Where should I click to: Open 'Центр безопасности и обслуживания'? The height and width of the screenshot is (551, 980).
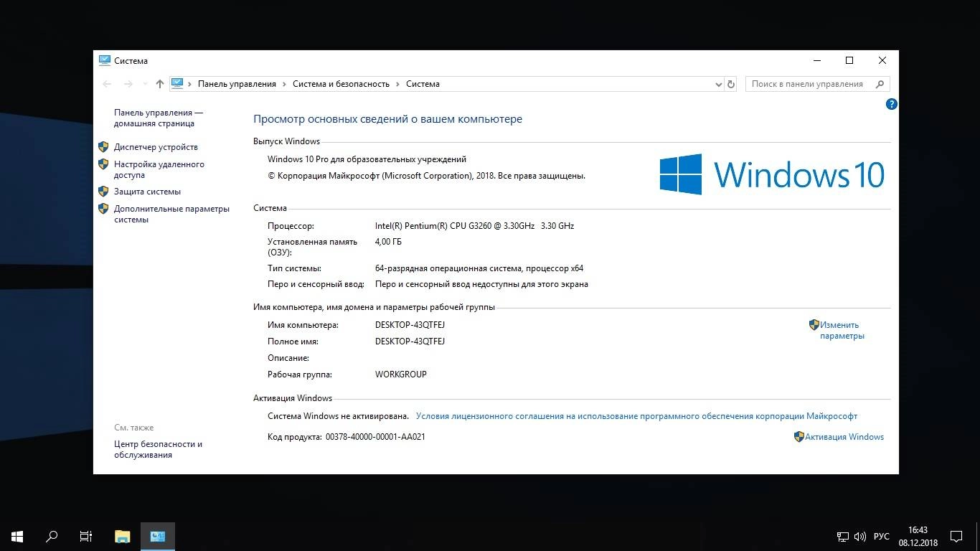(x=158, y=449)
